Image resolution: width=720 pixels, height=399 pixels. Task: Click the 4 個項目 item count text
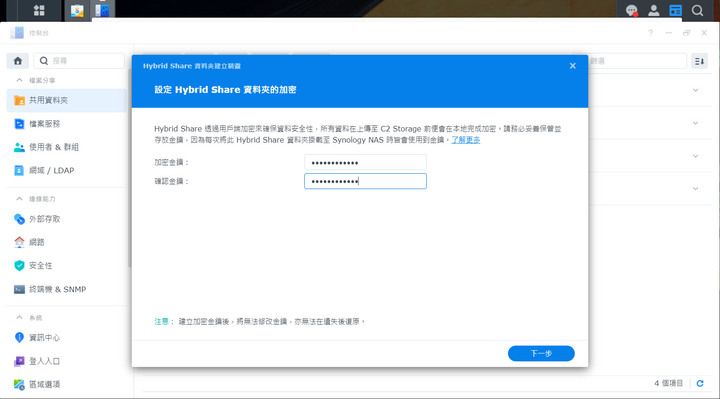pyautogui.click(x=669, y=383)
